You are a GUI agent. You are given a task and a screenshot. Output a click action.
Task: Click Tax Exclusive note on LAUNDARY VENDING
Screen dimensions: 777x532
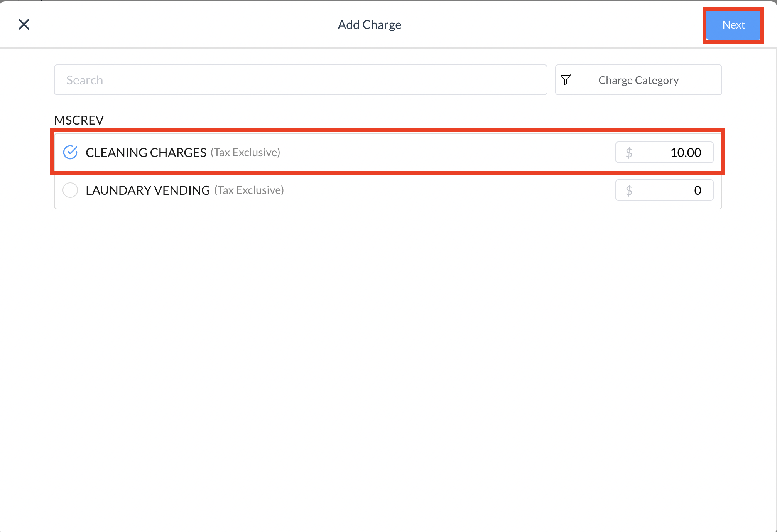pos(249,190)
